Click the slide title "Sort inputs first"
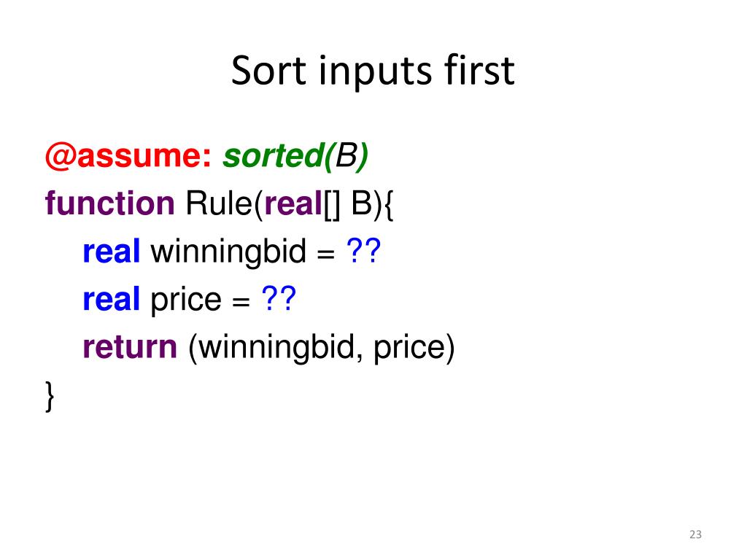Screen dimensions: 747x560 [373, 71]
